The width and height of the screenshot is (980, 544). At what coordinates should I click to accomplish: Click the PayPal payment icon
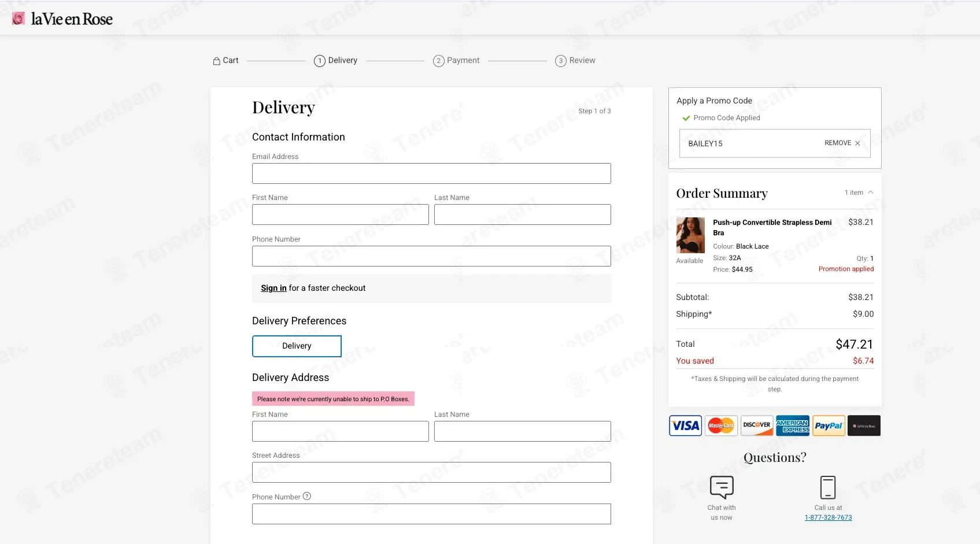829,426
